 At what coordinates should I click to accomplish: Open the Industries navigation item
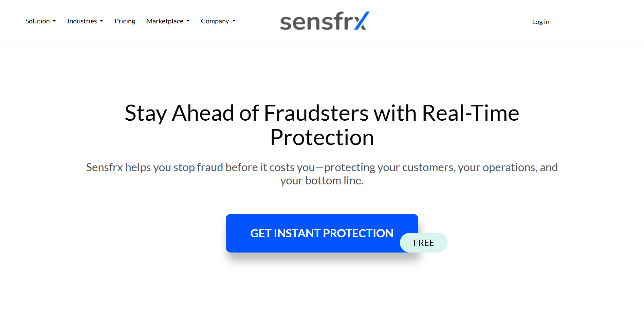point(81,21)
